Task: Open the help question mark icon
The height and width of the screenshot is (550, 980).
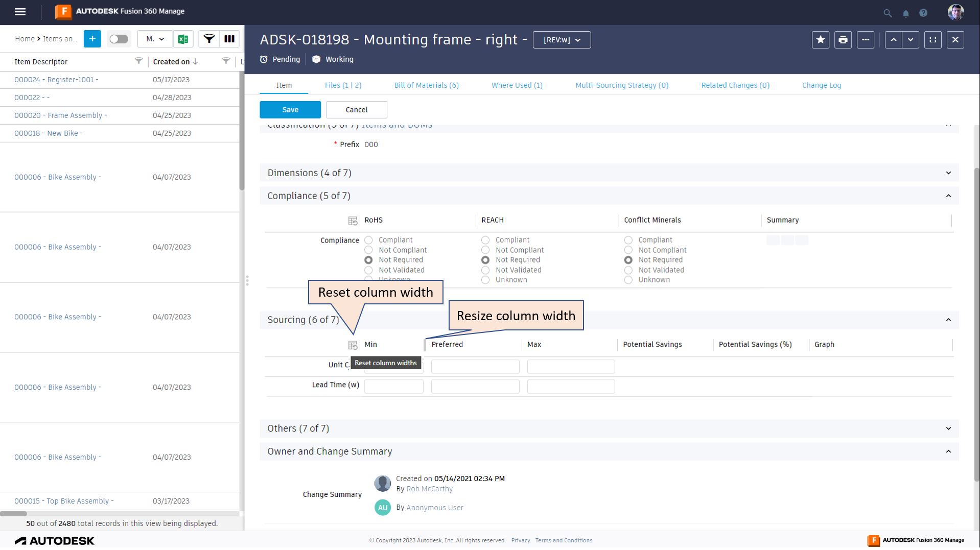Action: pyautogui.click(x=923, y=13)
